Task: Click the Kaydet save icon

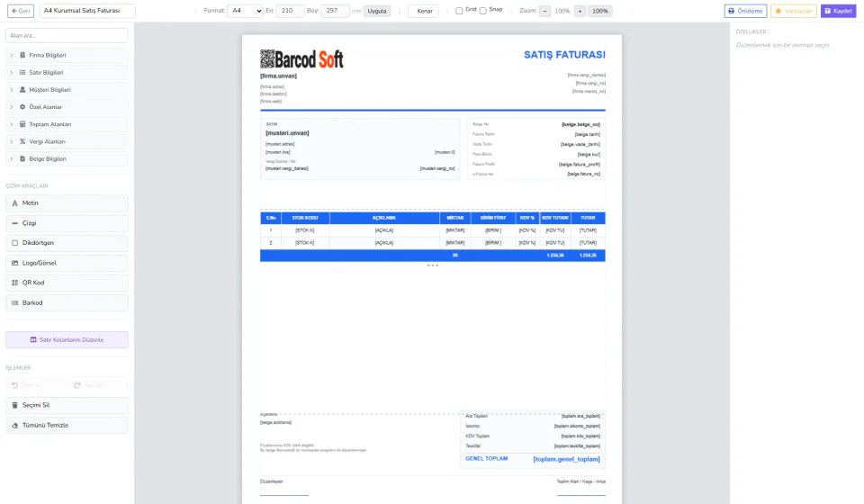Action: [x=828, y=11]
